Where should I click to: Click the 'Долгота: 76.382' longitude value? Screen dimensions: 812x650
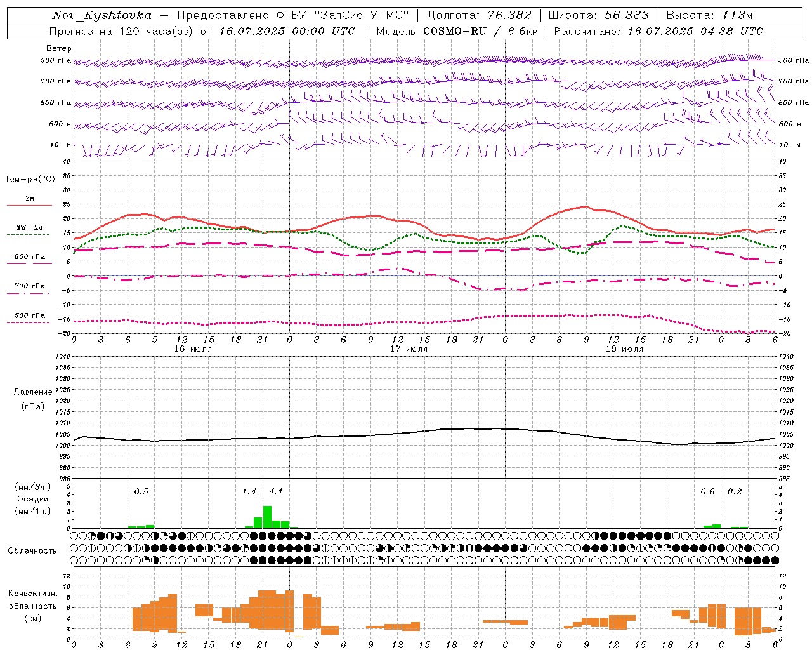pos(479,15)
